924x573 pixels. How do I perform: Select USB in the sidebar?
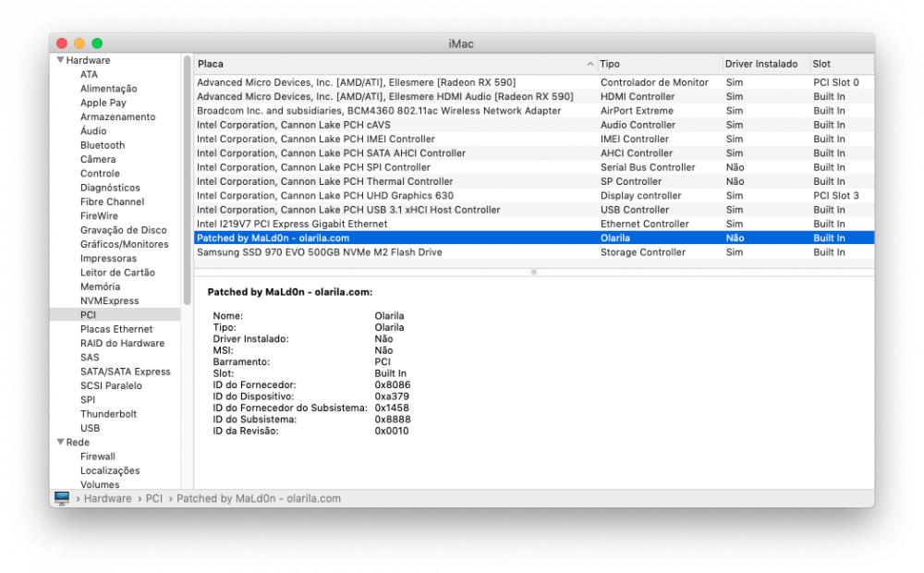coord(90,428)
